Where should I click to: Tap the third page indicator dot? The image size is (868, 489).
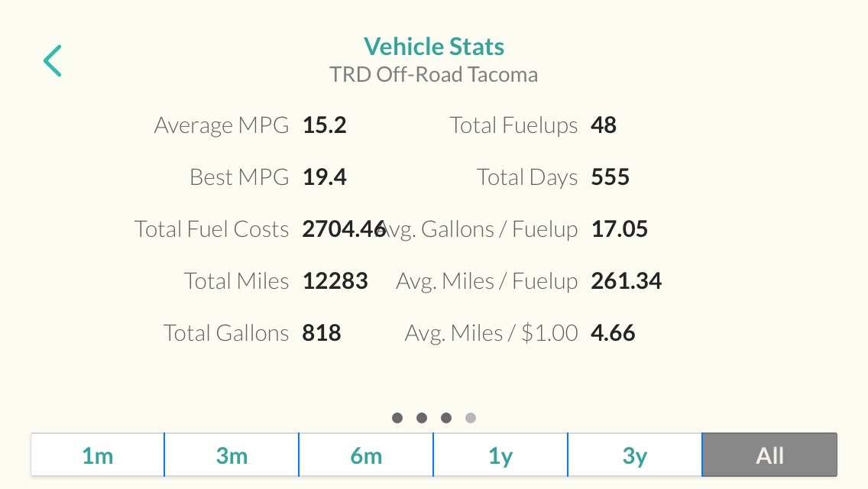point(446,418)
